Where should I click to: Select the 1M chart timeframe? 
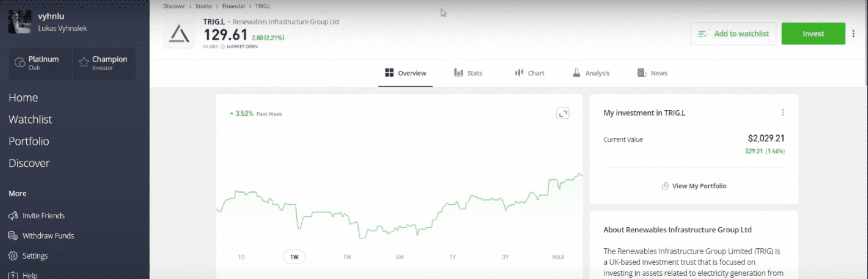347,257
